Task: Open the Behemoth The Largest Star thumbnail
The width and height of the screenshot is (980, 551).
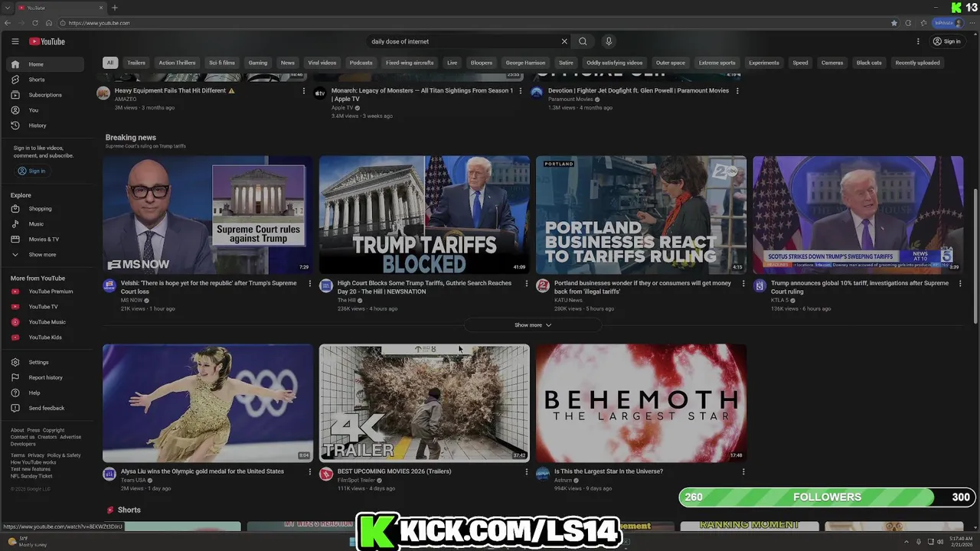Action: click(641, 403)
